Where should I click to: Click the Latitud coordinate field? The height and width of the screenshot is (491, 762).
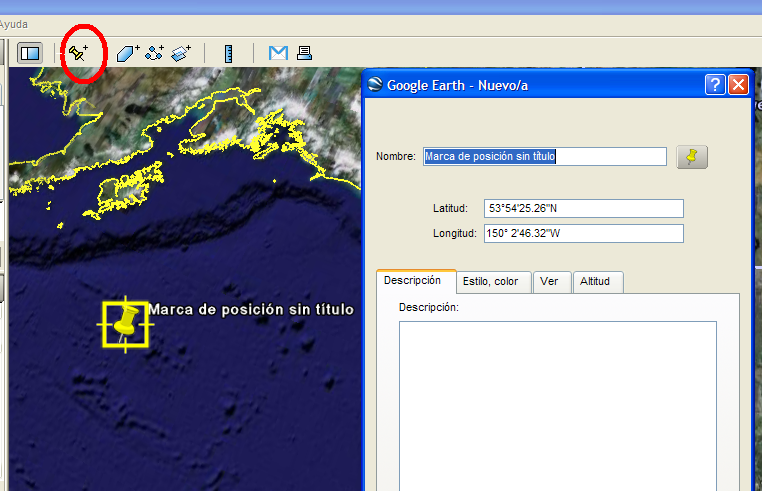pyautogui.click(x=584, y=209)
